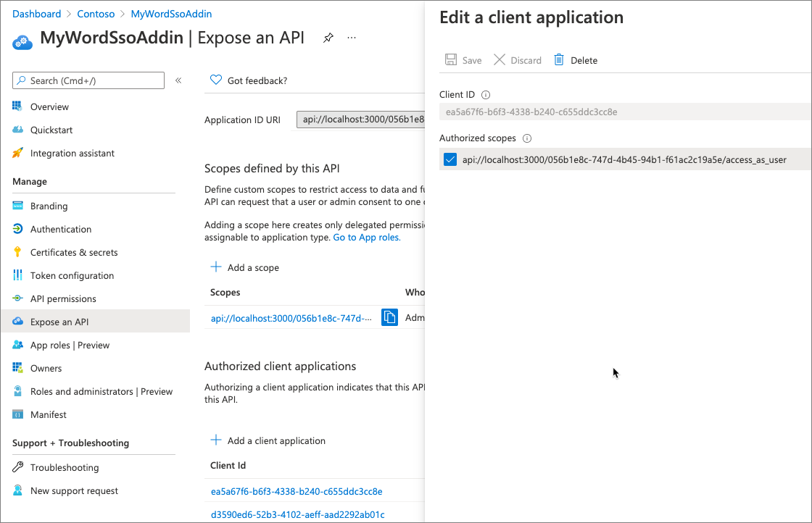Click the sidebar Search field
This screenshot has height=523, width=812.
tap(88, 80)
